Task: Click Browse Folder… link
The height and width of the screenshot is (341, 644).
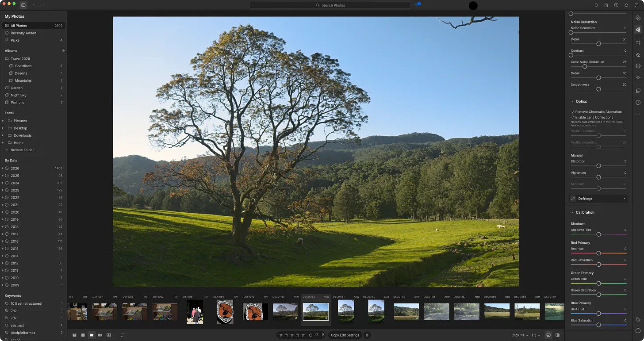Action: coord(23,150)
